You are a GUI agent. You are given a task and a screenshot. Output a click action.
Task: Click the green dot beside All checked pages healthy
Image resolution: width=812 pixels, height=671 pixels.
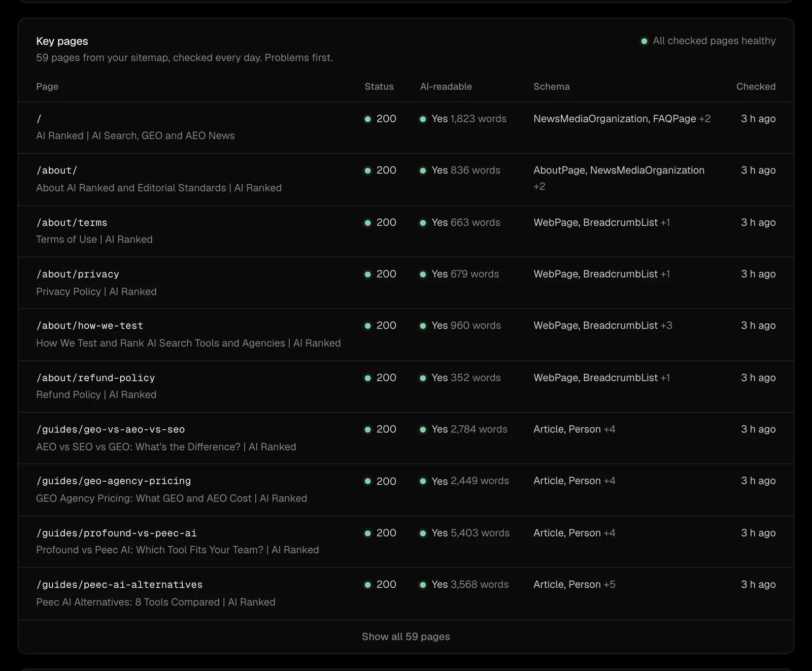click(644, 41)
